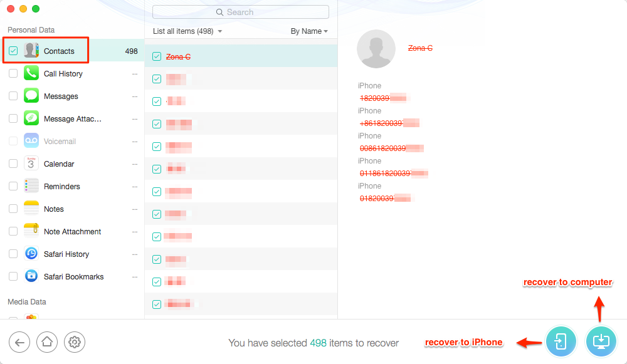The width and height of the screenshot is (627, 364).
Task: Check the Calendar checkbox
Action: (x=13, y=164)
